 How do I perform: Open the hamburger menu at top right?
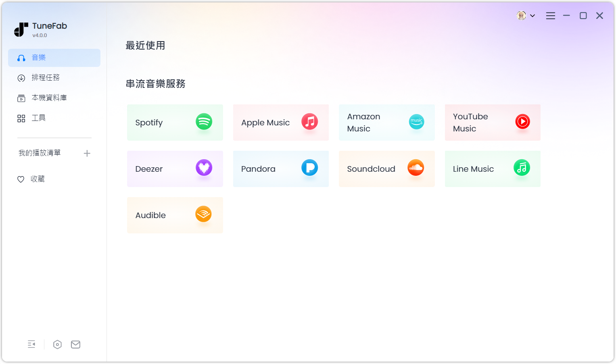click(x=551, y=16)
